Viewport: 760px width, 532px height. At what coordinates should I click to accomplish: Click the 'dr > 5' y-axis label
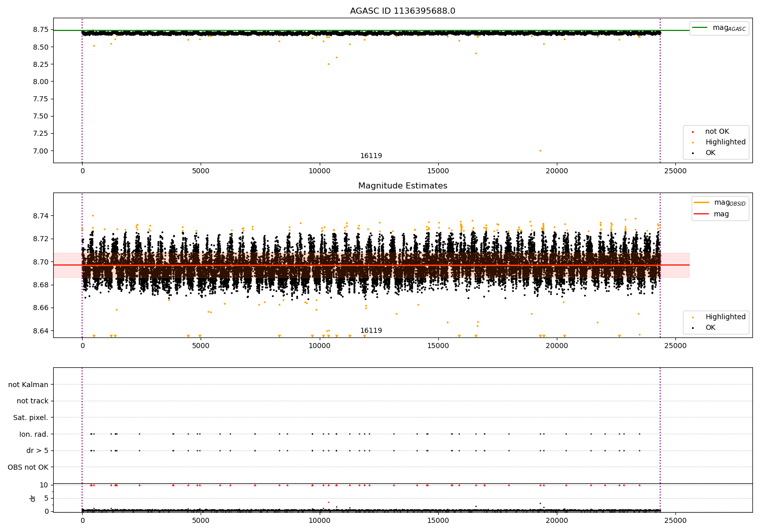pos(37,451)
